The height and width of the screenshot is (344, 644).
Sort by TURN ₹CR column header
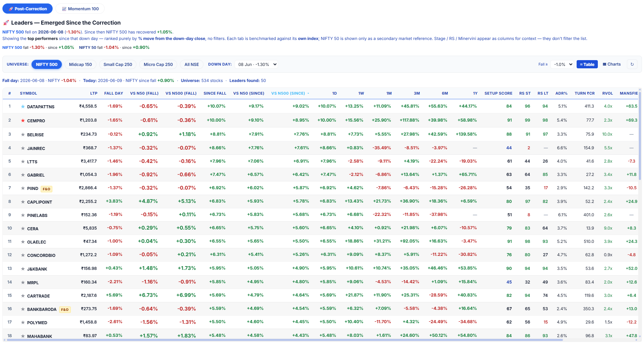tap(584, 93)
